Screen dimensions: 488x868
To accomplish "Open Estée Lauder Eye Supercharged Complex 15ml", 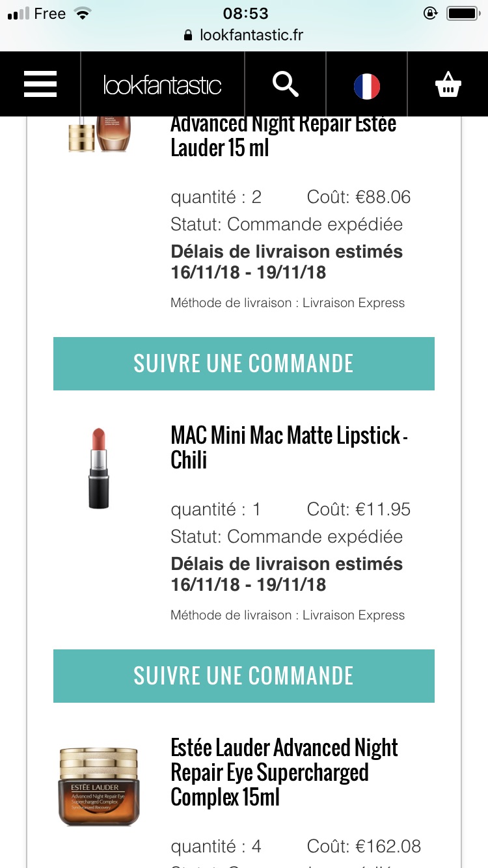I will click(x=284, y=772).
